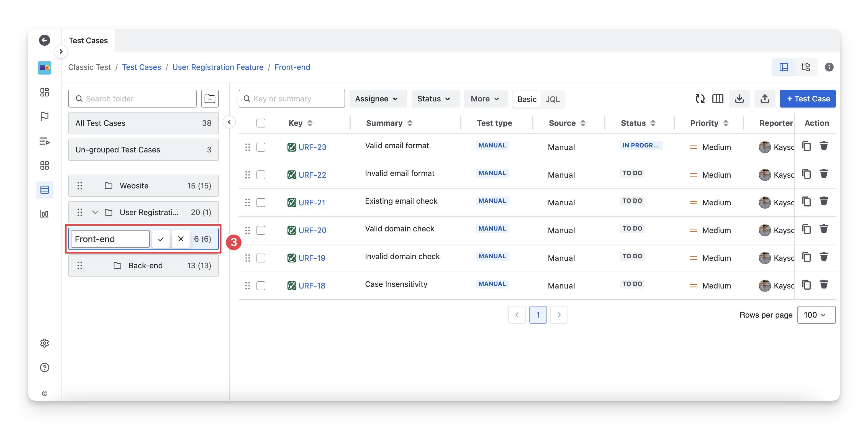Open the column settings icon
This screenshot has width=868, height=429.
718,99
